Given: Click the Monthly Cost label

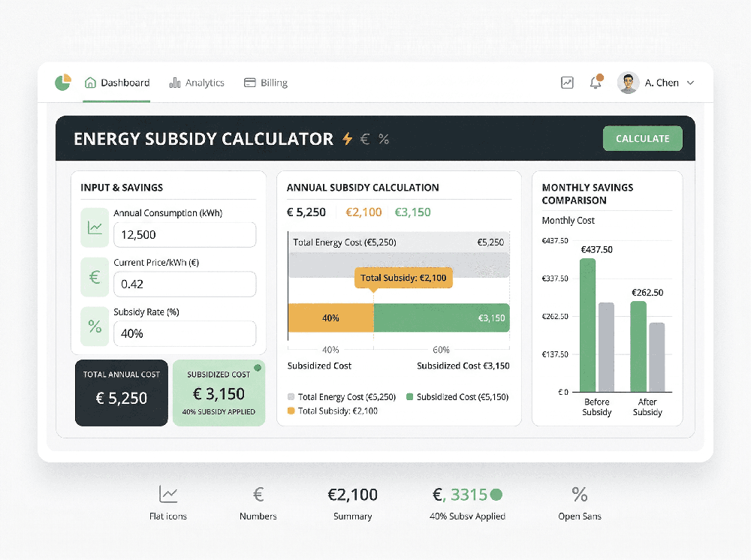Looking at the screenshot, I should click(x=568, y=220).
